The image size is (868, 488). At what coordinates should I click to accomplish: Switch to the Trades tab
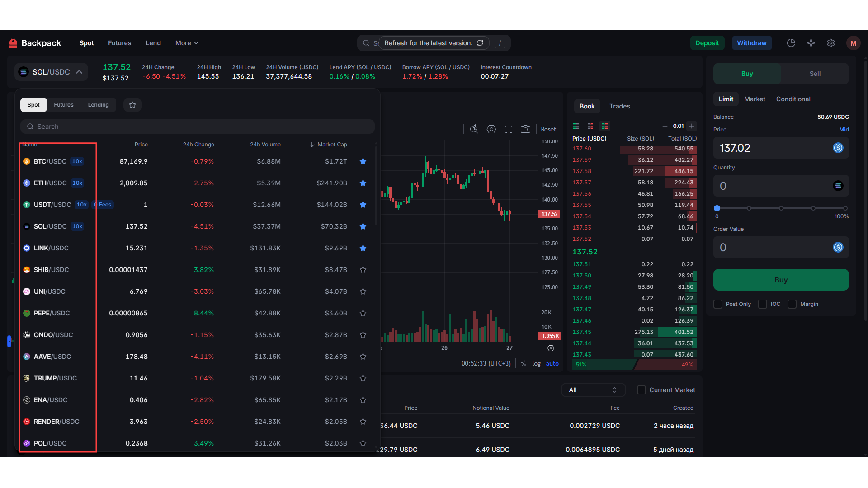pos(619,106)
